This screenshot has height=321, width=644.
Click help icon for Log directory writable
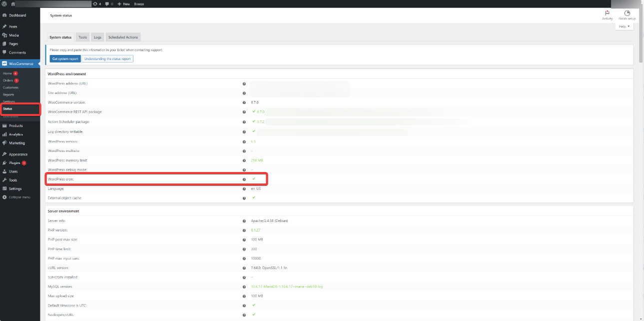(x=244, y=131)
